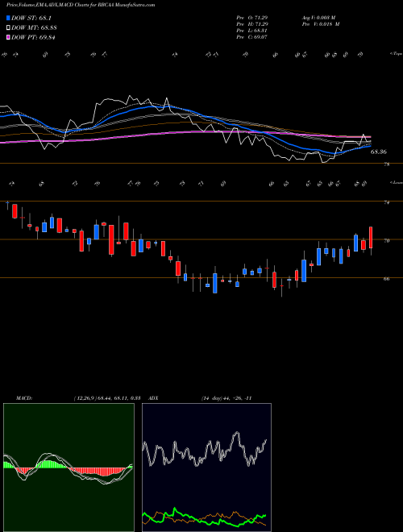
Task: Click the chart title mentioning MunafaSutra.com
Action: [x=81, y=5]
